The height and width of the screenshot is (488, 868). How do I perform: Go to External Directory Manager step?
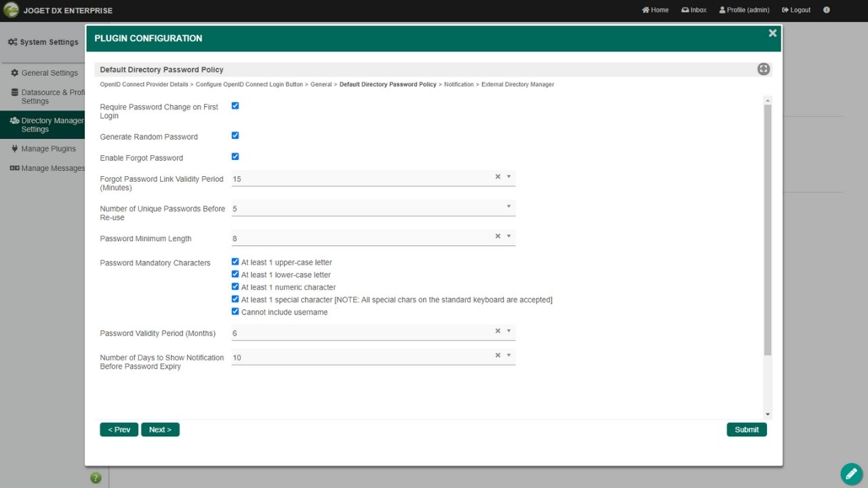[517, 85]
